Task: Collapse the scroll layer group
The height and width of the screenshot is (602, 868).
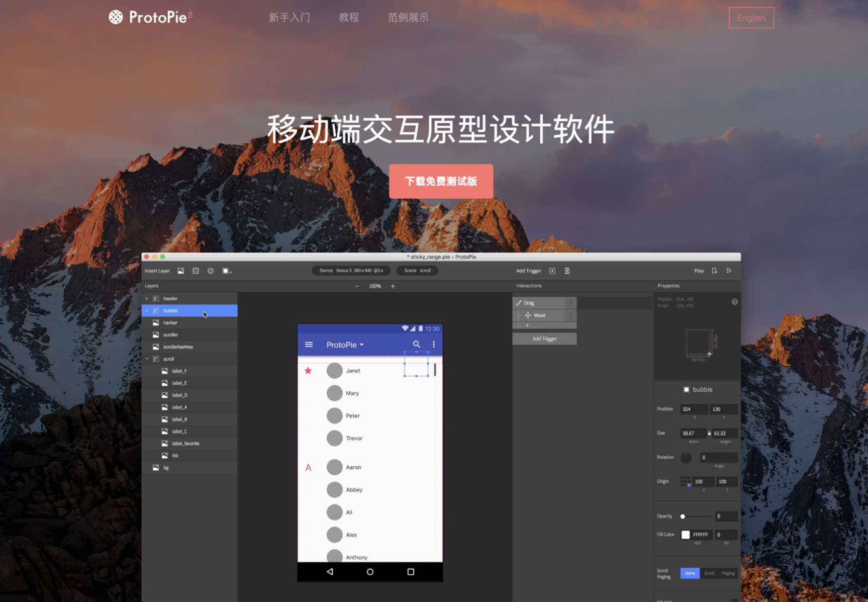Action: click(x=147, y=359)
